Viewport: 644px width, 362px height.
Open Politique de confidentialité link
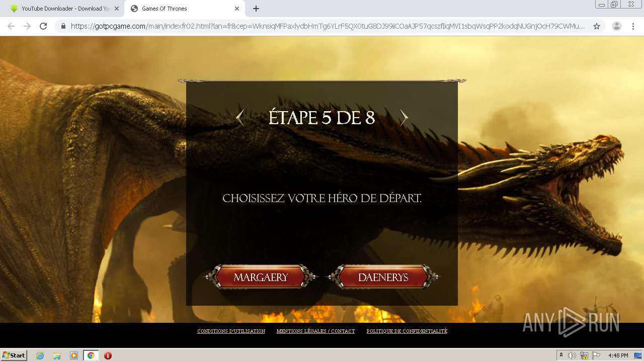tap(407, 331)
